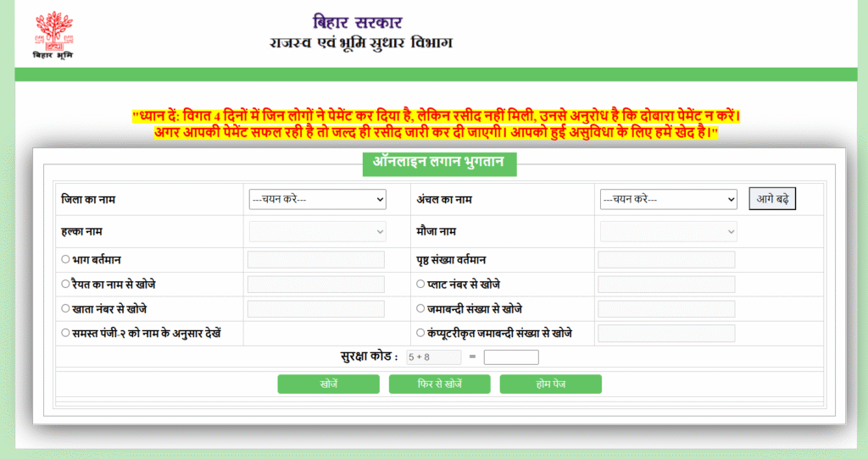
Task: Click राजस्व एवं भूमि सुधार विभाग heading
Action: (x=361, y=43)
